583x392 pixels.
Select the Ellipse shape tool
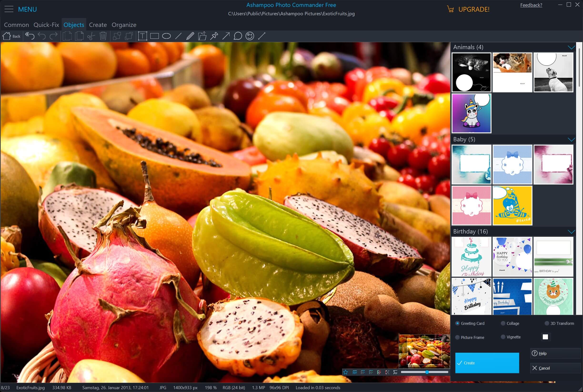pos(166,36)
